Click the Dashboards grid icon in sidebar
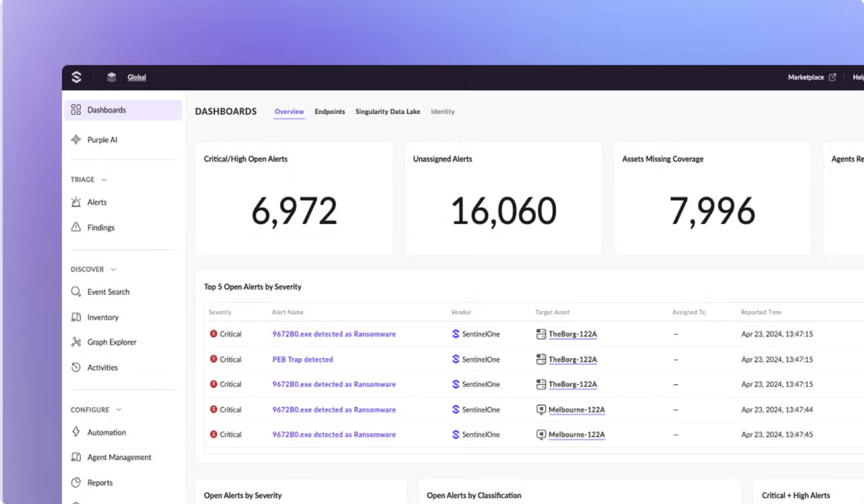 (76, 110)
